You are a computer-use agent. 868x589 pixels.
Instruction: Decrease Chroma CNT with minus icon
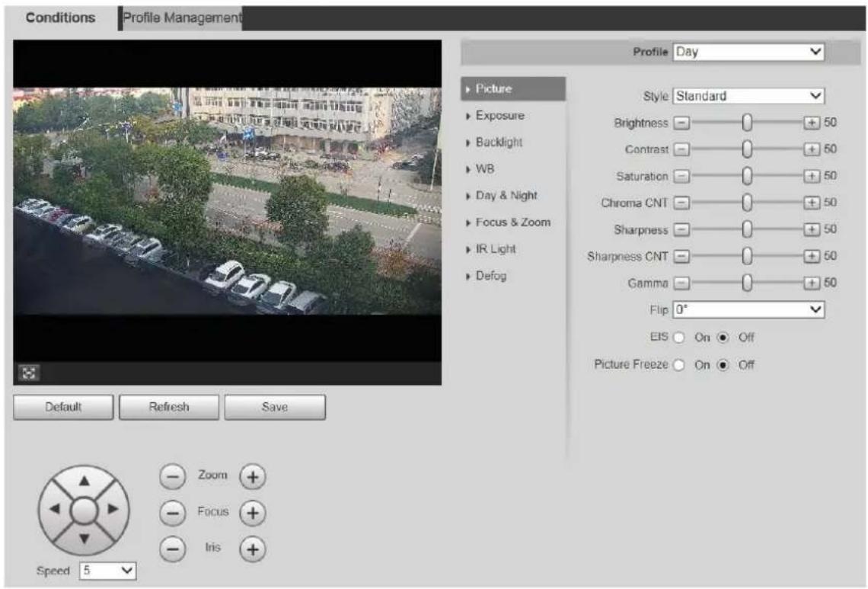[681, 203]
